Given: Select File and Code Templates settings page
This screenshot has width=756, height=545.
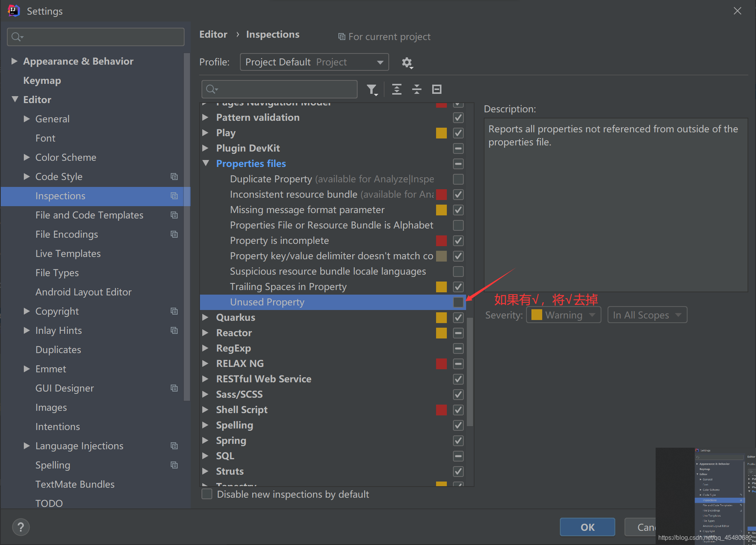Looking at the screenshot, I should pyautogui.click(x=89, y=215).
